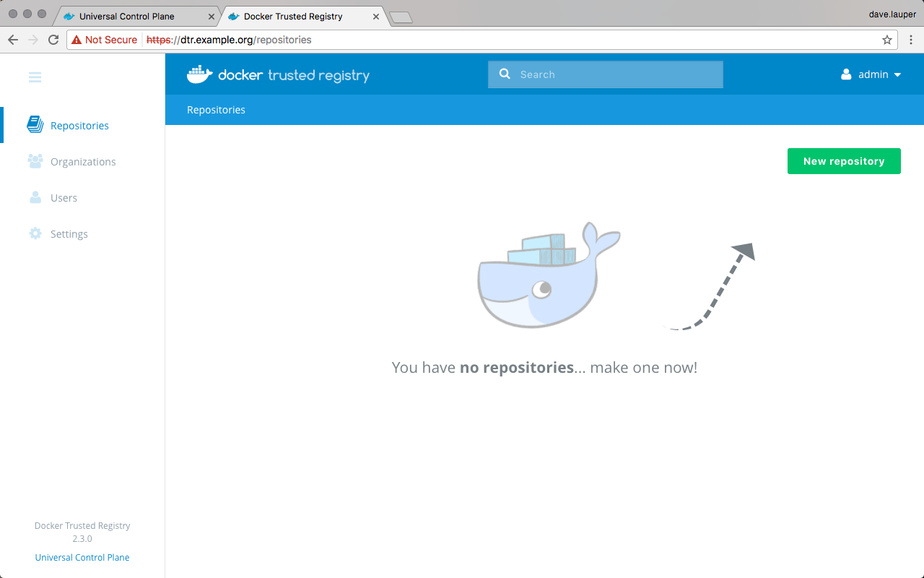
Task: Reload the page with refresh icon
Action: point(53,40)
